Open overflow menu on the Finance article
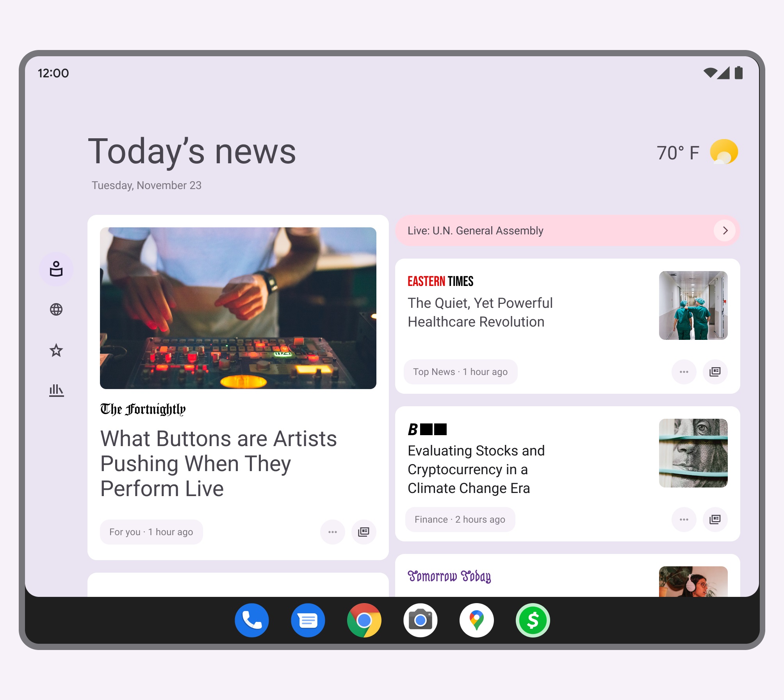 pyautogui.click(x=684, y=519)
